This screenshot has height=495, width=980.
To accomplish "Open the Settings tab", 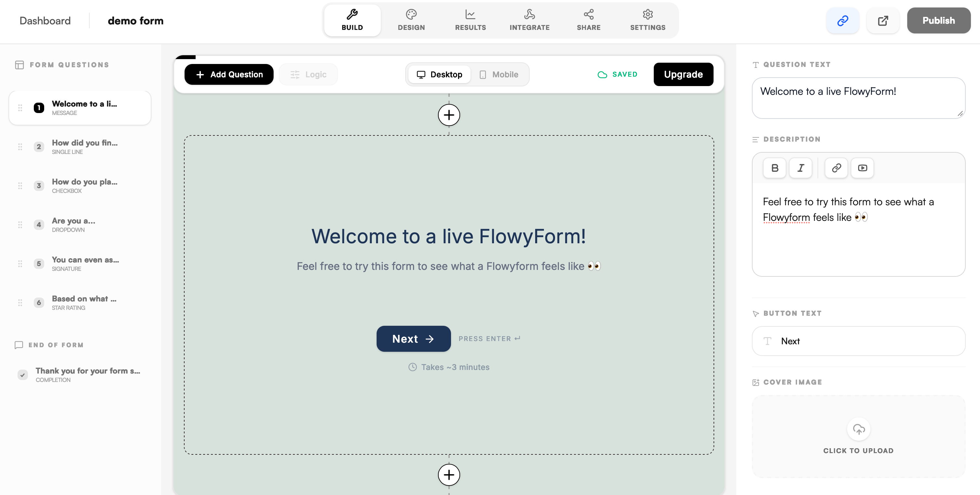I will point(648,20).
